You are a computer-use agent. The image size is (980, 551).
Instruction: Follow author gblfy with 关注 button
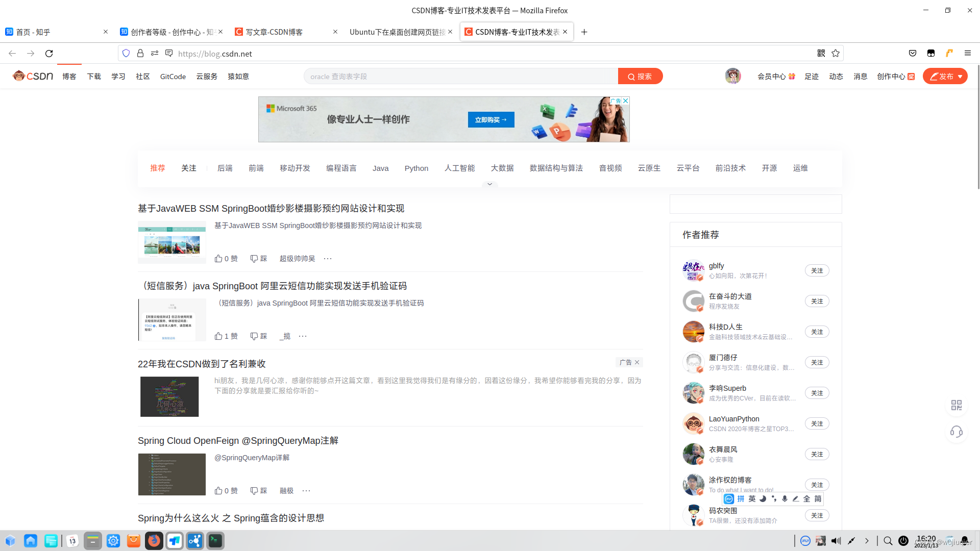817,270
